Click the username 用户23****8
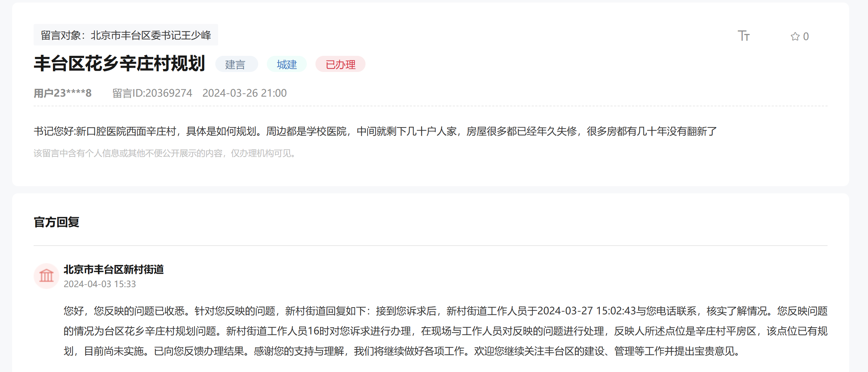 (63, 93)
